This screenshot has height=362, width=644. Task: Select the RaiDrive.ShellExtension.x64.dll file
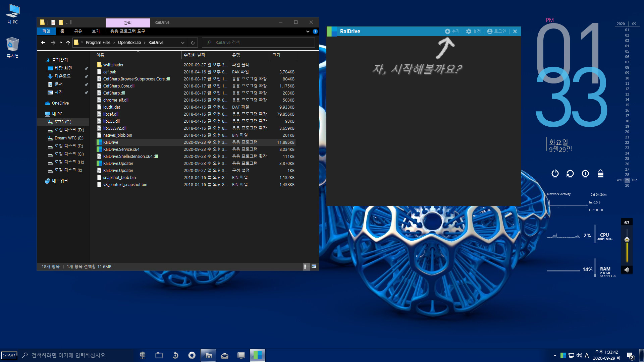[x=130, y=156]
